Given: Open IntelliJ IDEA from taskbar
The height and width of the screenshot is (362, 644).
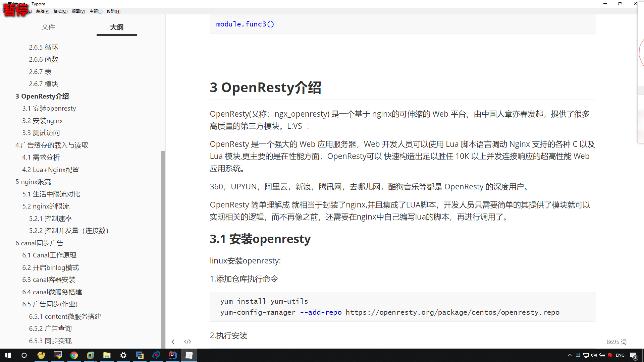Looking at the screenshot, I should pyautogui.click(x=173, y=355).
